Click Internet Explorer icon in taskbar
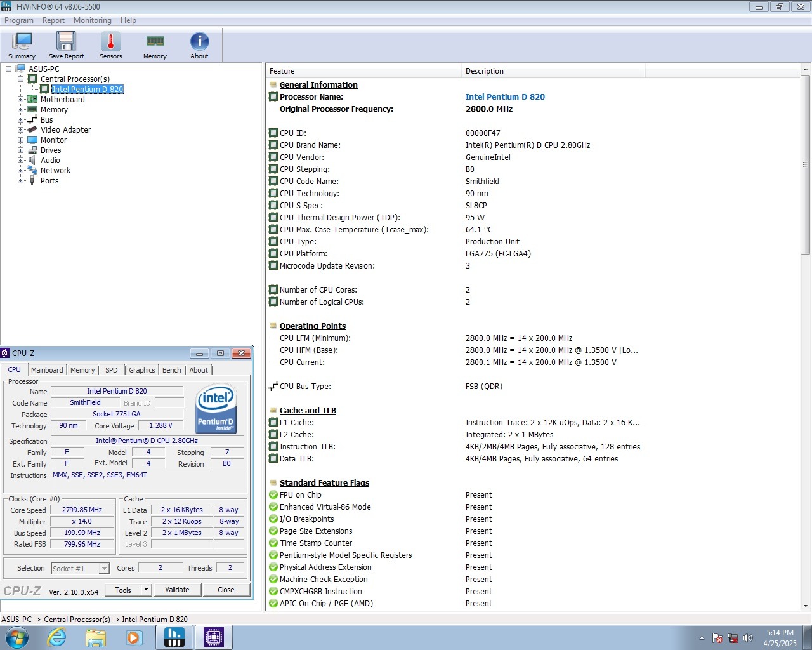 click(57, 637)
